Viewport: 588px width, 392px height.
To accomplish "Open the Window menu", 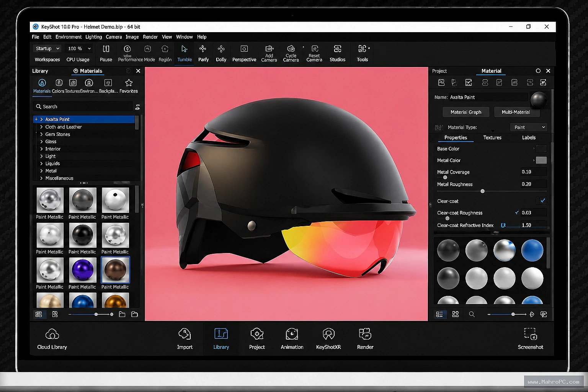I will click(184, 37).
